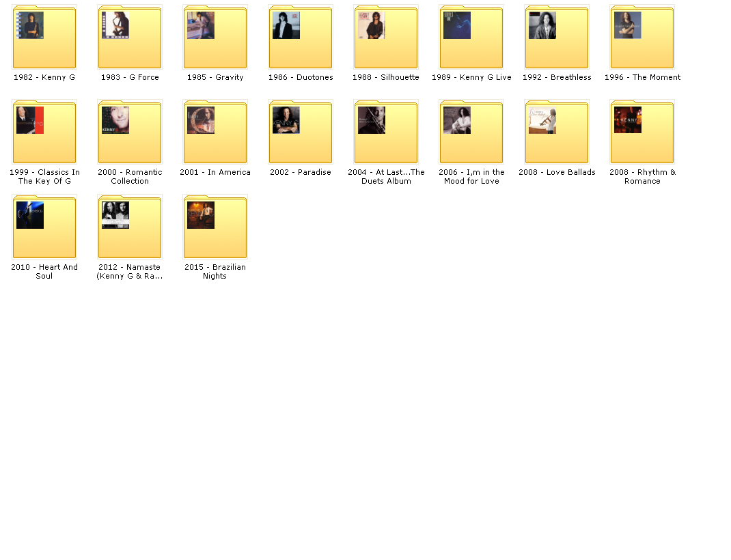Click the label text "1983 - G Force"

pyautogui.click(x=130, y=77)
